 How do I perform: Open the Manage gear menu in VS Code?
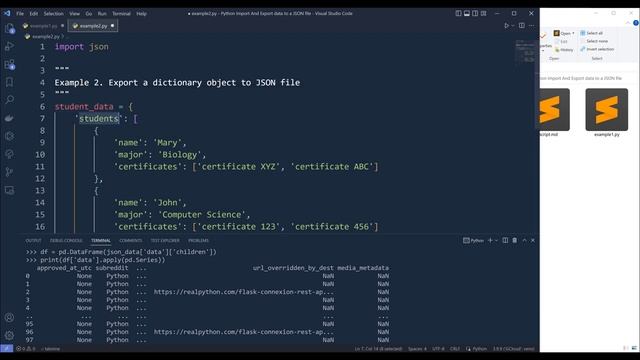(x=9, y=335)
